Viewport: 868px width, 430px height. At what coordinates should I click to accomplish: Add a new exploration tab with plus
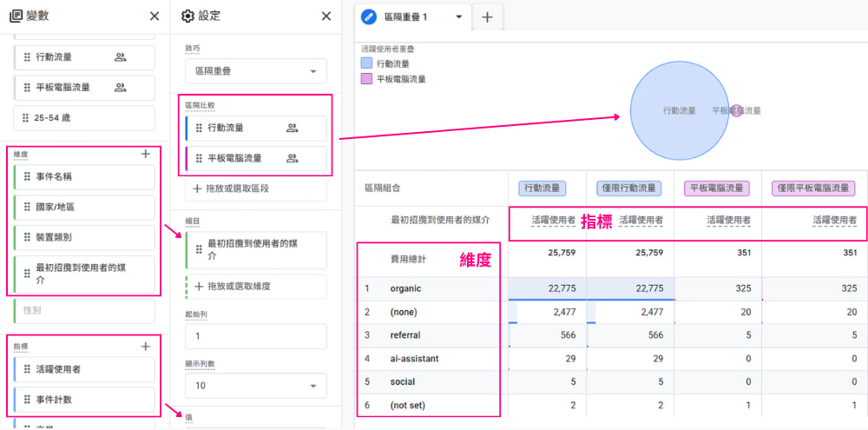tap(487, 17)
